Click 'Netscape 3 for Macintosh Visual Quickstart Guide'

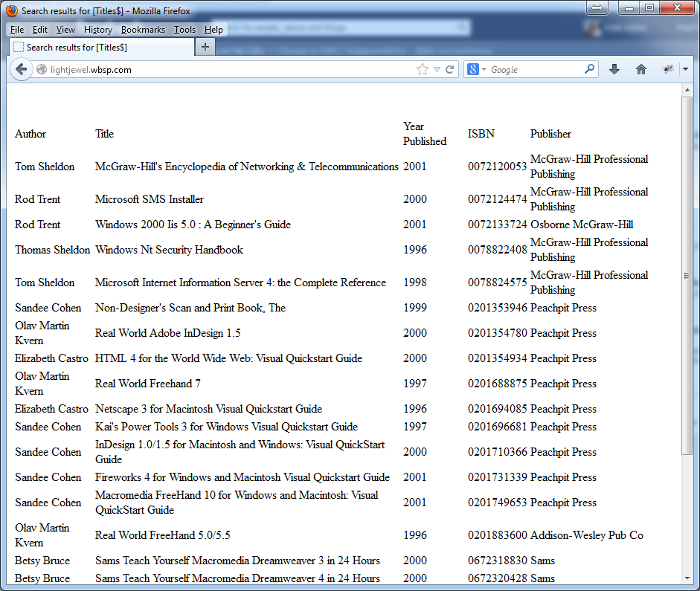208,409
